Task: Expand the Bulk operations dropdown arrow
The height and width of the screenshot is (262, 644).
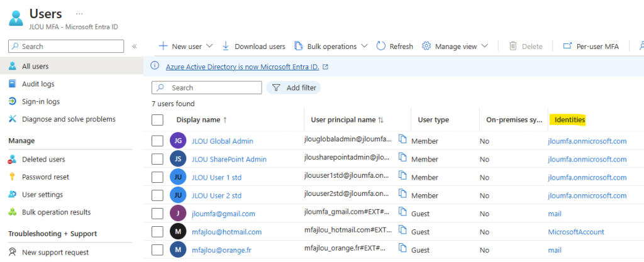Action: [x=364, y=46]
